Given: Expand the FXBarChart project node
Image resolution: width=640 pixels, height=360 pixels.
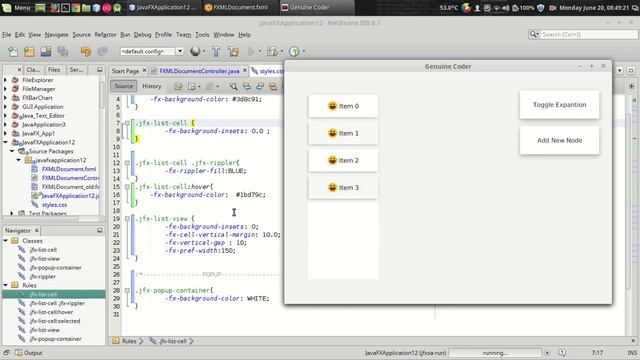Looking at the screenshot, I should click(5, 98).
